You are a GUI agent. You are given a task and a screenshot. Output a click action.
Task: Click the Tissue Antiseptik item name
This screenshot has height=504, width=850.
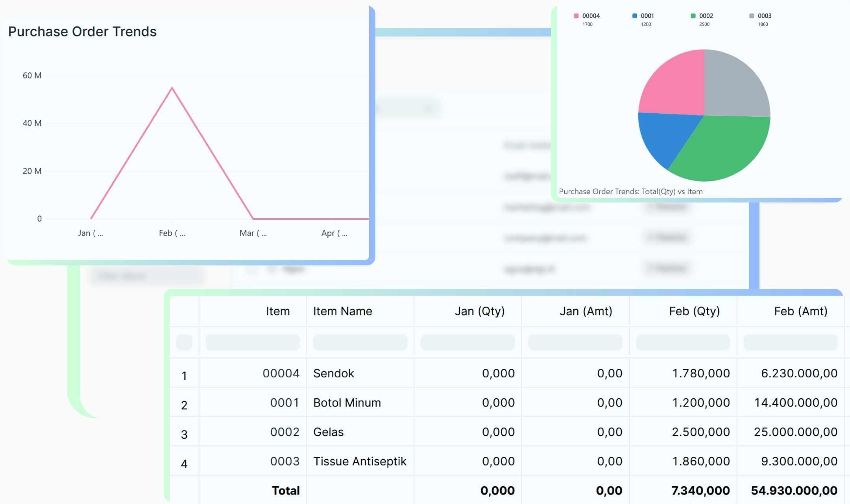pyautogui.click(x=359, y=461)
